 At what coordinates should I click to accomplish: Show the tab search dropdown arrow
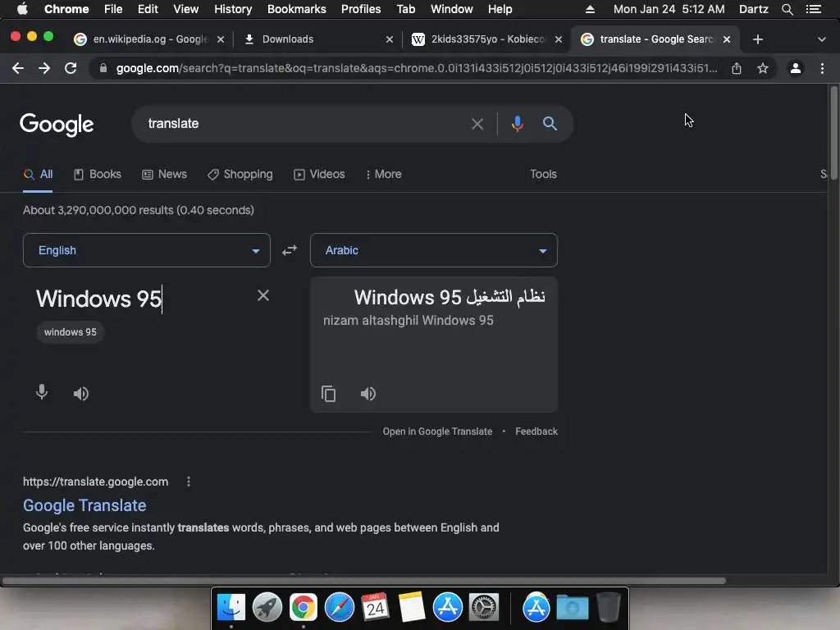821,39
